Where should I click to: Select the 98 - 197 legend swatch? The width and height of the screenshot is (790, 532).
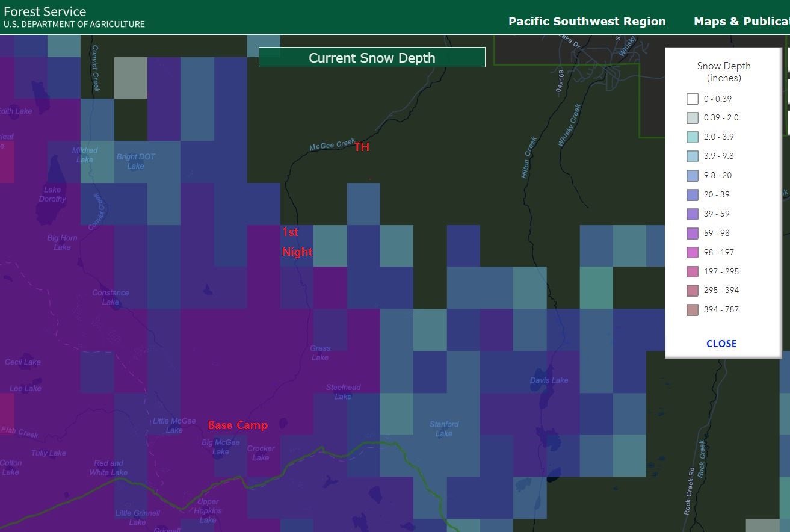(693, 252)
